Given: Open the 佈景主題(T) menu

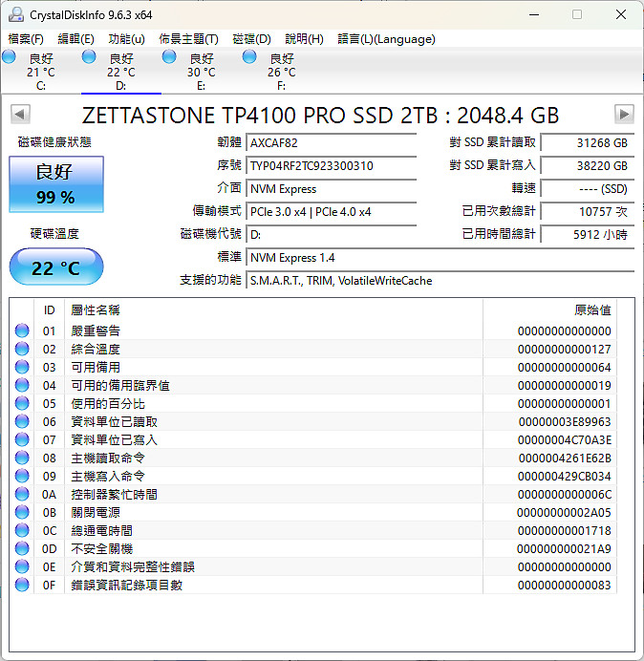Looking at the screenshot, I should tap(188, 39).
